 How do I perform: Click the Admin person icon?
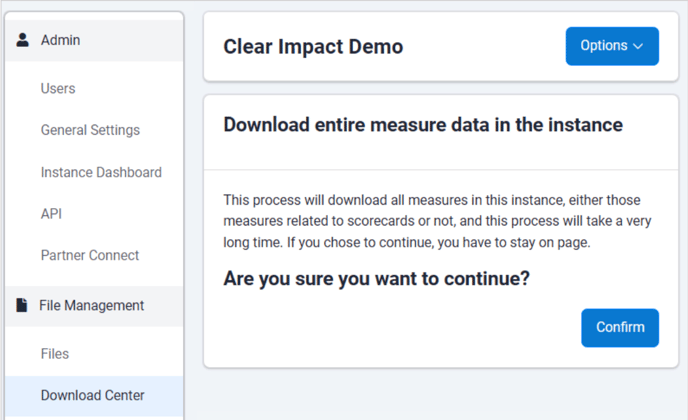tap(23, 40)
